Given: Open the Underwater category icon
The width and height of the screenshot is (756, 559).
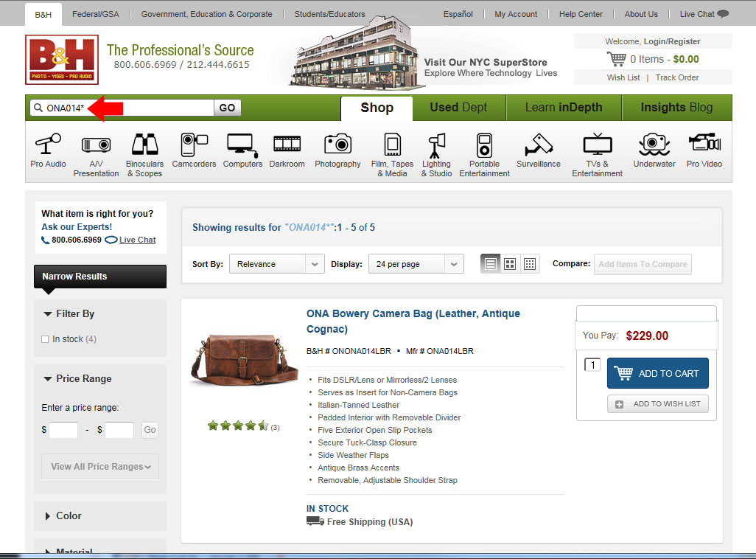Looking at the screenshot, I should pos(654,145).
